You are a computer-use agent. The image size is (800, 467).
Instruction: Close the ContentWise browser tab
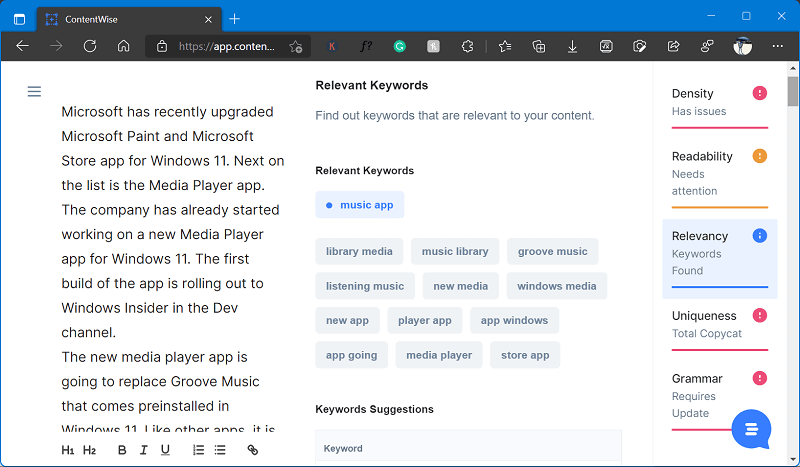(208, 19)
